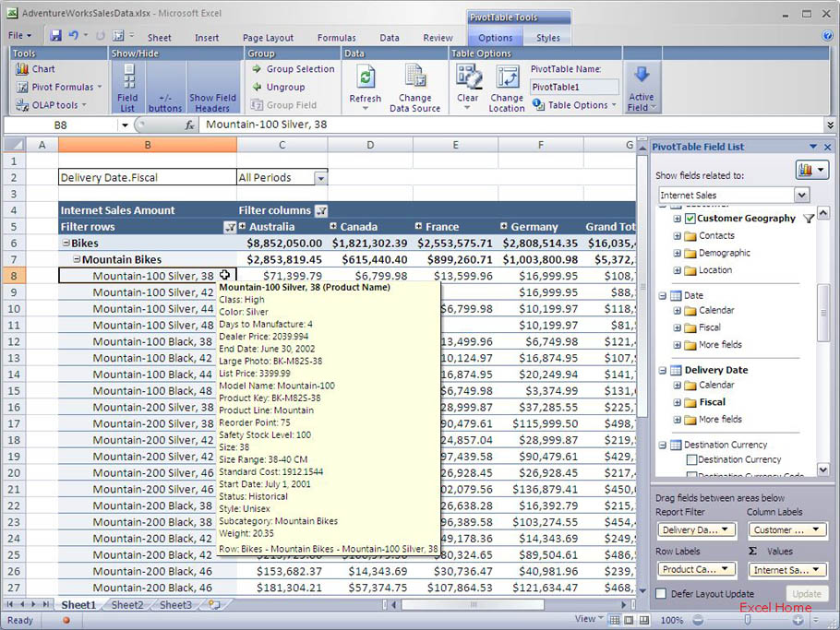Click the fx insert function icon
The width and height of the screenshot is (840, 630).
click(189, 125)
